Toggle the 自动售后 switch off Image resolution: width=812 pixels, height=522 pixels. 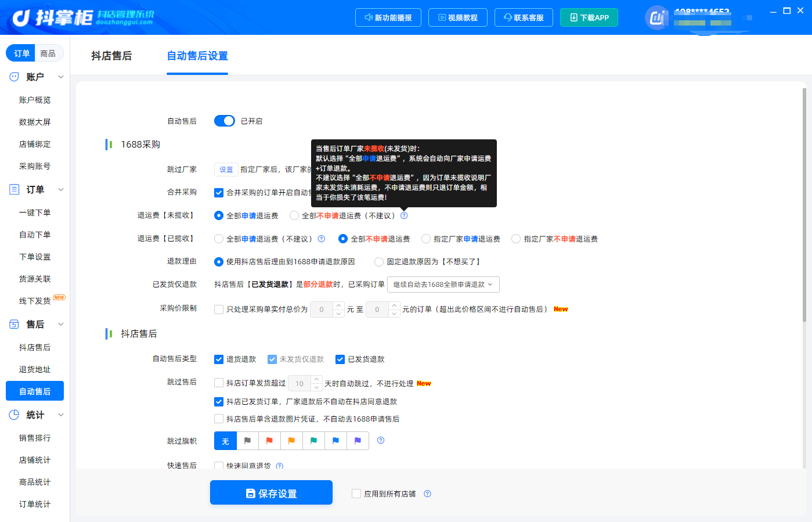click(225, 121)
